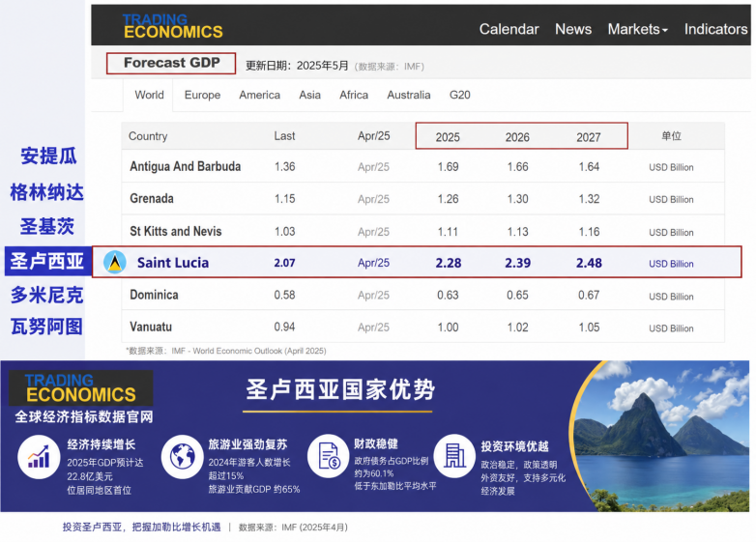The width and height of the screenshot is (756, 542).
Task: Switch to the G20 tab
Action: [x=459, y=95]
